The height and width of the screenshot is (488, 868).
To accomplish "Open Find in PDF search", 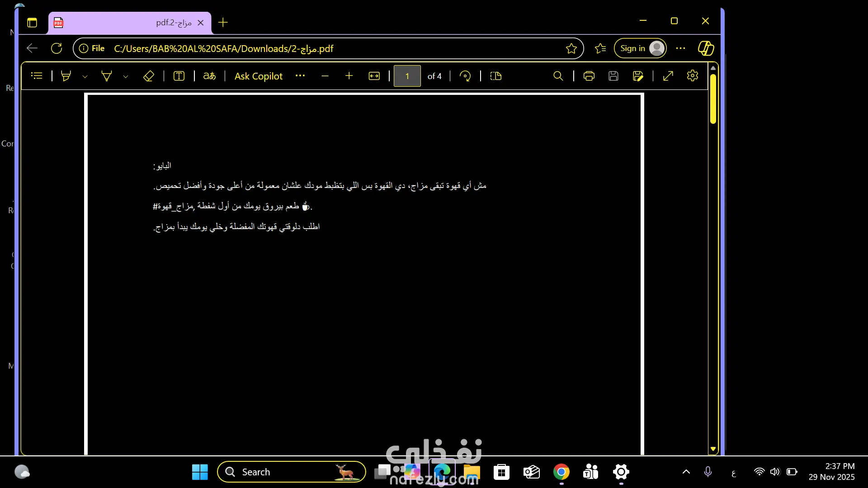I will point(558,76).
